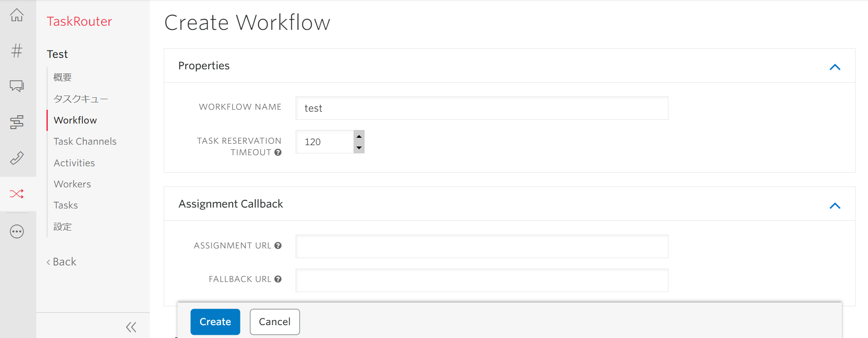
Task: Select Workers in the sidebar menu
Action: tap(72, 184)
